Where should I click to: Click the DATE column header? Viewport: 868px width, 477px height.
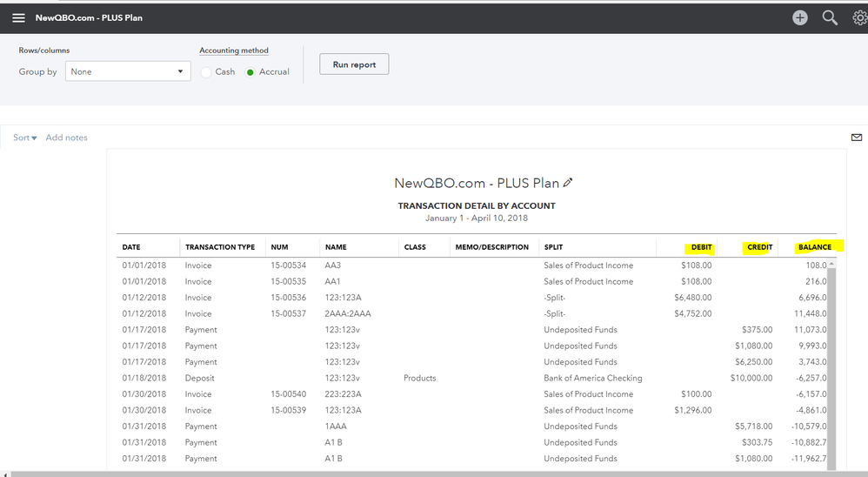pos(131,247)
